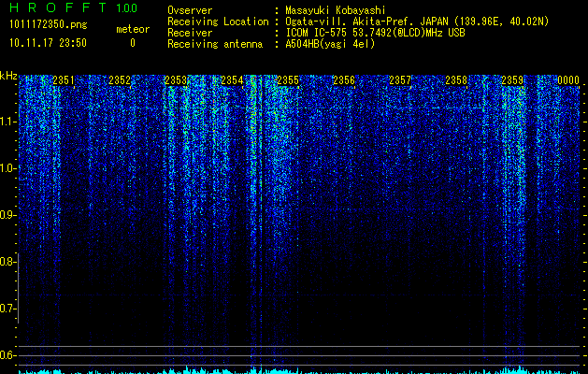Click the 1.0 kHz axis label
Screen dimensions: 588x374
pyautogui.click(x=7, y=168)
